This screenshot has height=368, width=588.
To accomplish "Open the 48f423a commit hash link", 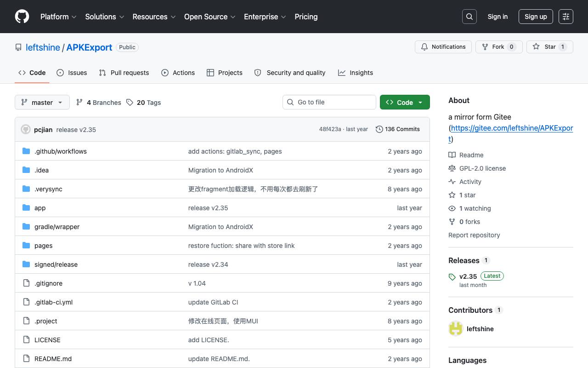I will click(x=330, y=129).
